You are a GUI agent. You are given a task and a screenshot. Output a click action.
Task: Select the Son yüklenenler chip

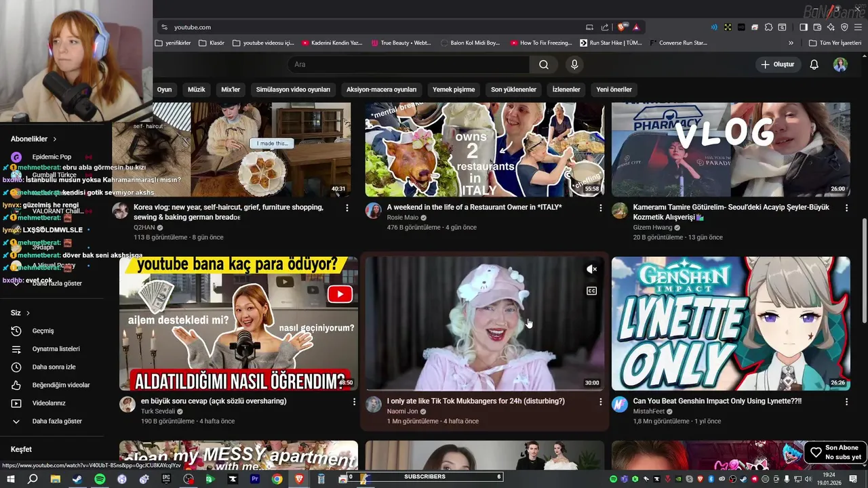coord(513,89)
